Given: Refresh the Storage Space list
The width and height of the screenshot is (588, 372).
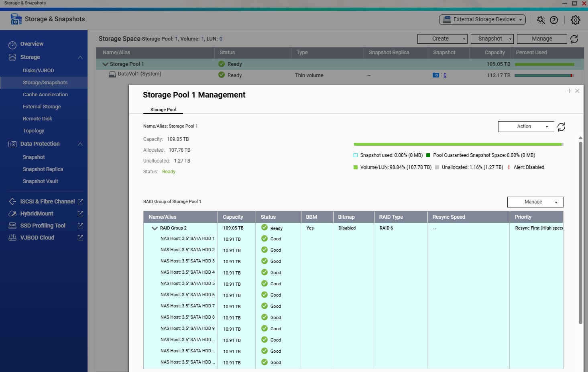Looking at the screenshot, I should point(574,39).
